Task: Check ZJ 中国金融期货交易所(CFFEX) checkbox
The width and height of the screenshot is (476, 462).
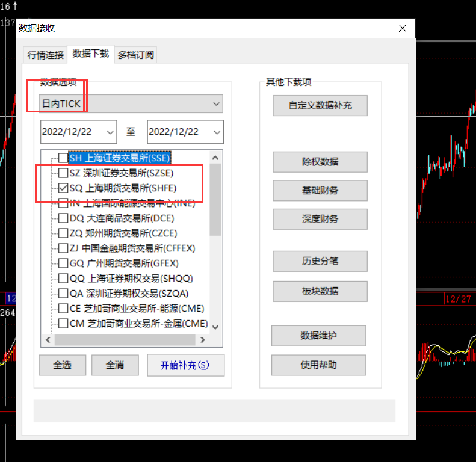Action: pos(63,248)
